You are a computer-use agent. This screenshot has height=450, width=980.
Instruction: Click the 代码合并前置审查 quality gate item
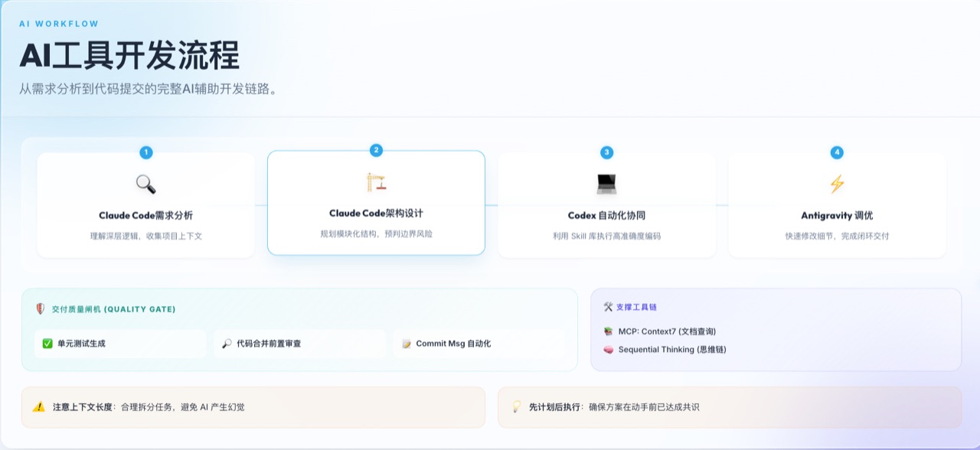click(x=299, y=344)
